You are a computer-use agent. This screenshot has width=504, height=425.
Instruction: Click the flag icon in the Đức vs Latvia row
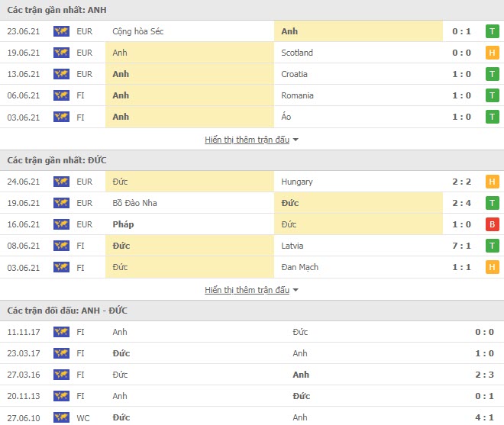(61, 246)
